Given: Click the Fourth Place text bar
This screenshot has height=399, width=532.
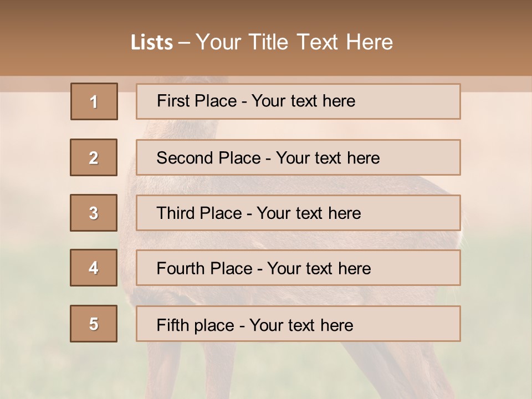Looking at the screenshot, I should pyautogui.click(x=298, y=268).
